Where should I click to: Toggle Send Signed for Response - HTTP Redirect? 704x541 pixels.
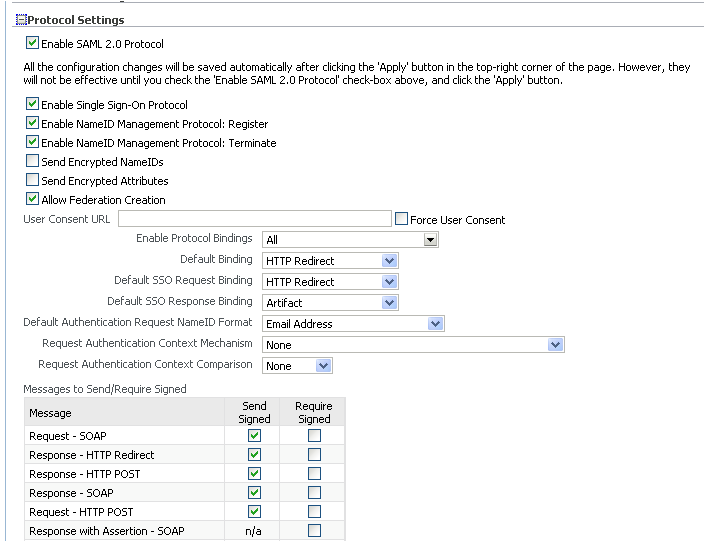tap(255, 455)
